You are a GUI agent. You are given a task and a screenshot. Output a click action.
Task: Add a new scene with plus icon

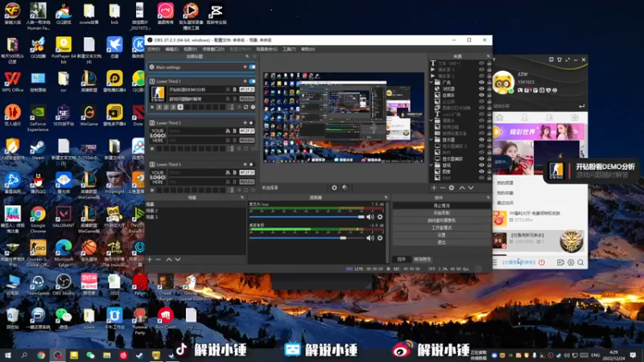[x=150, y=259]
